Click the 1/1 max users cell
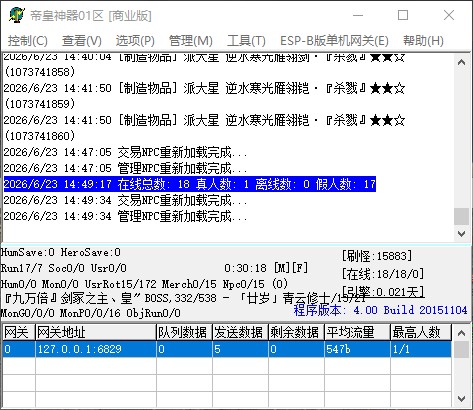 tap(421, 349)
